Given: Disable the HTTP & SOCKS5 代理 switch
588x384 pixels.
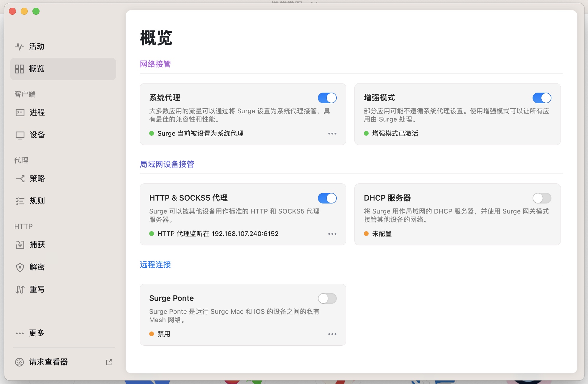Looking at the screenshot, I should click(x=327, y=198).
